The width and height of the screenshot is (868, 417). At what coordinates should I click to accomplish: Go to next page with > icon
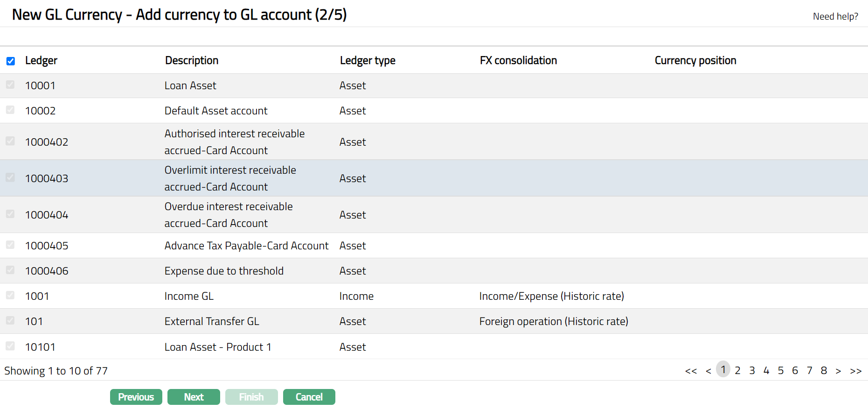838,371
